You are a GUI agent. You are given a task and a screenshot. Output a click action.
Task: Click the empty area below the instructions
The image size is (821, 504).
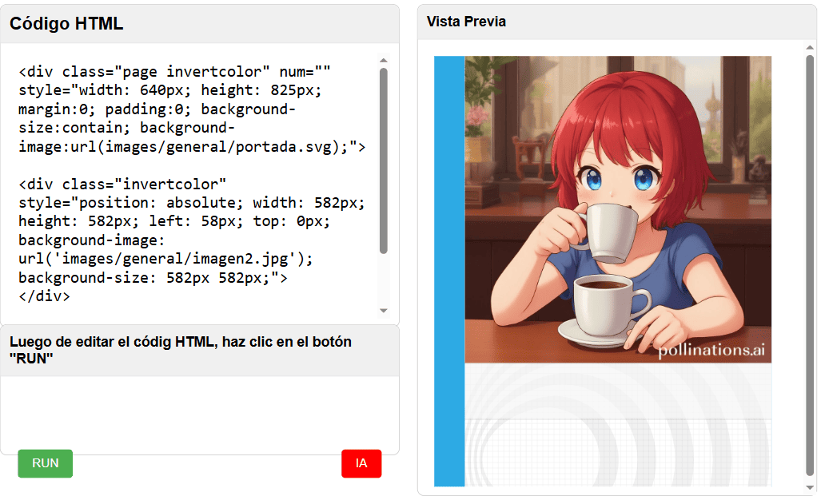point(200,414)
